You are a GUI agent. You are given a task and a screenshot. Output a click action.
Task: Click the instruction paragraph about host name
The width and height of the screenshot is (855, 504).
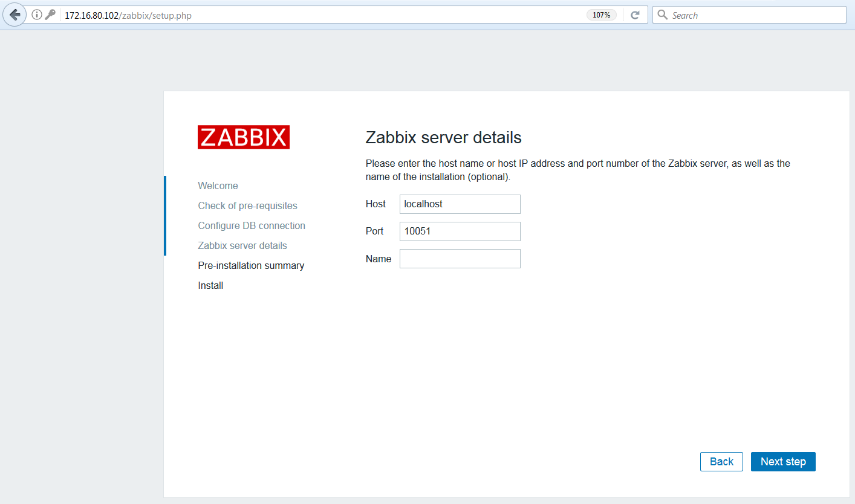577,170
